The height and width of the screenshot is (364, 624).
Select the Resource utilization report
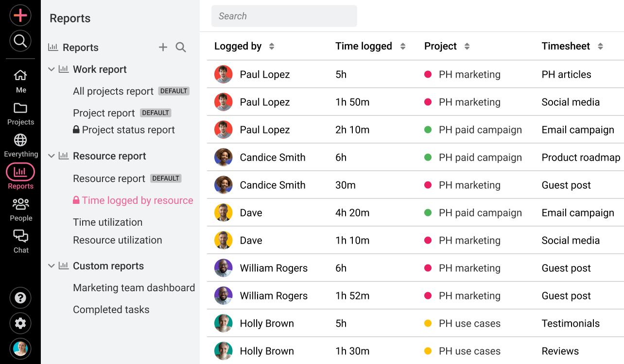click(117, 240)
